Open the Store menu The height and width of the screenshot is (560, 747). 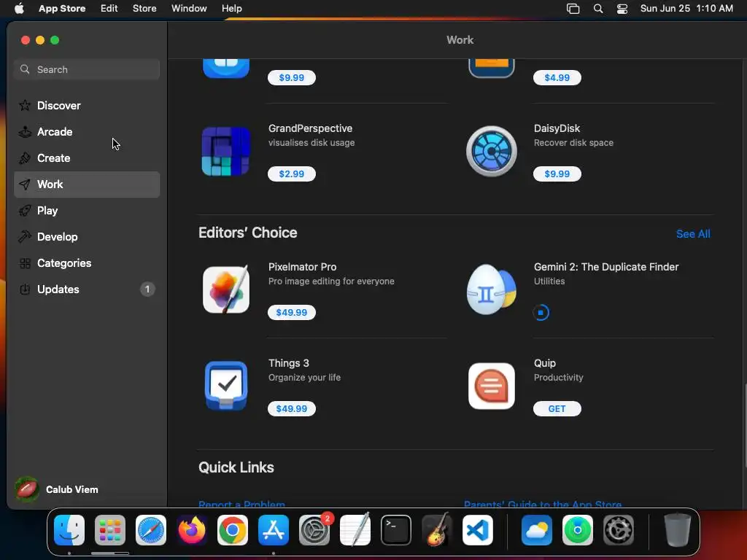pyautogui.click(x=144, y=9)
